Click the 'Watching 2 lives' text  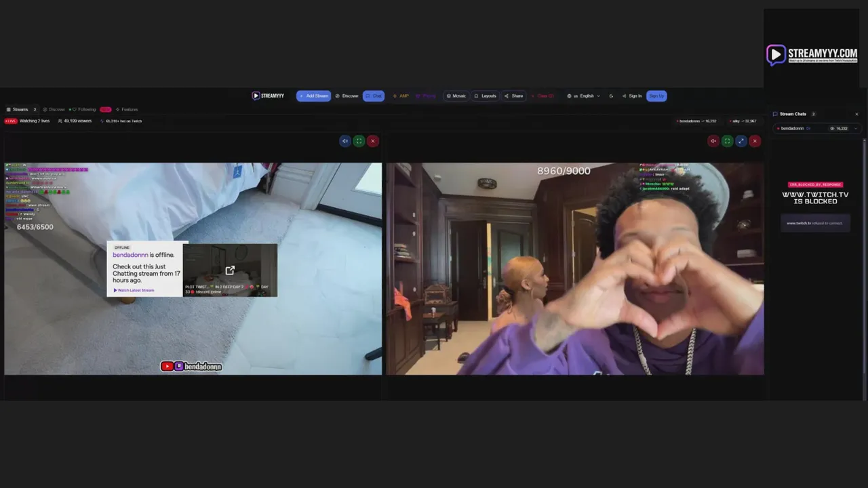point(35,121)
